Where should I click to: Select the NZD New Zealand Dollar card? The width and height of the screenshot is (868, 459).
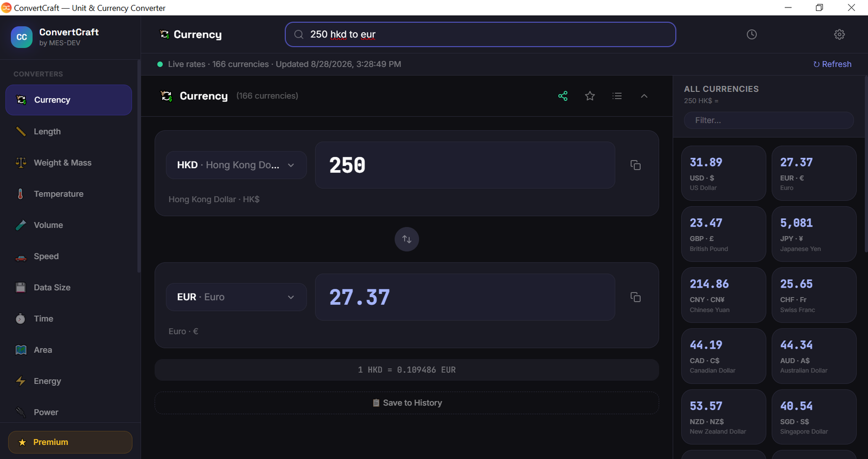click(724, 417)
